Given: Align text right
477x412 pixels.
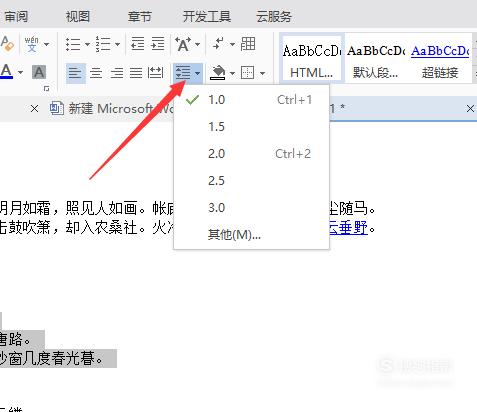Looking at the screenshot, I should pos(117,73).
